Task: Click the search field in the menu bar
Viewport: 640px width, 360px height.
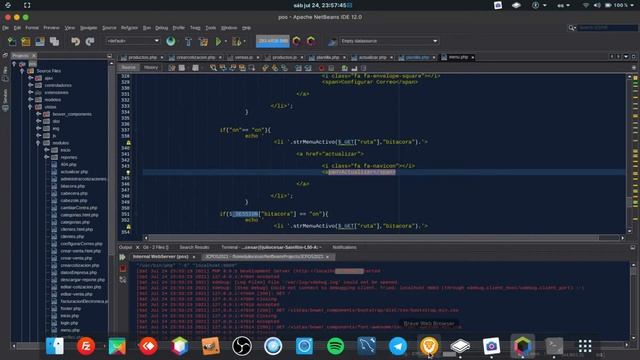Action: click(x=607, y=27)
